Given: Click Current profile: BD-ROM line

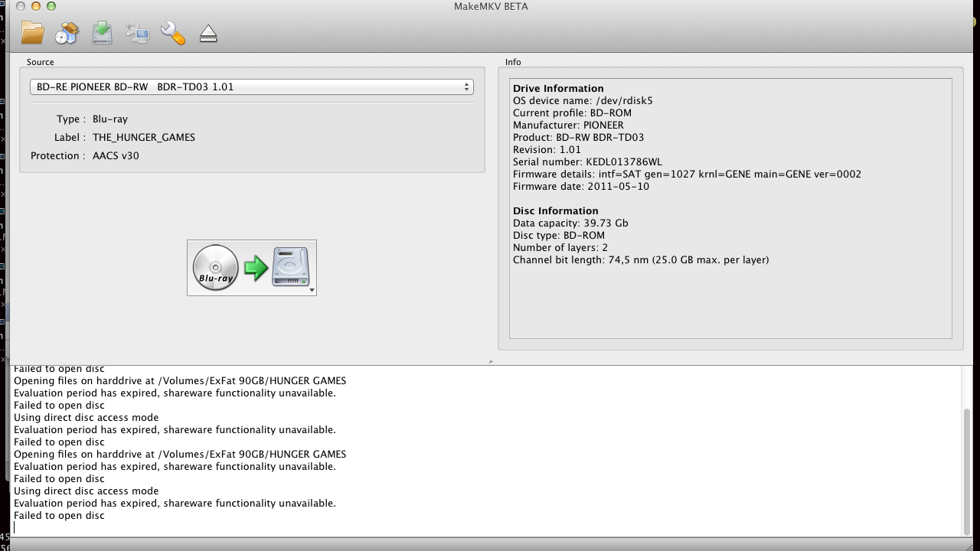Looking at the screenshot, I should tap(572, 113).
